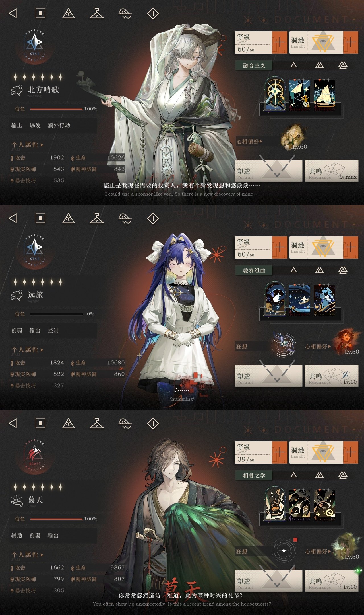Select the 相骨之学 tab on Getian's page
This screenshot has height=615, width=364.
click(254, 475)
